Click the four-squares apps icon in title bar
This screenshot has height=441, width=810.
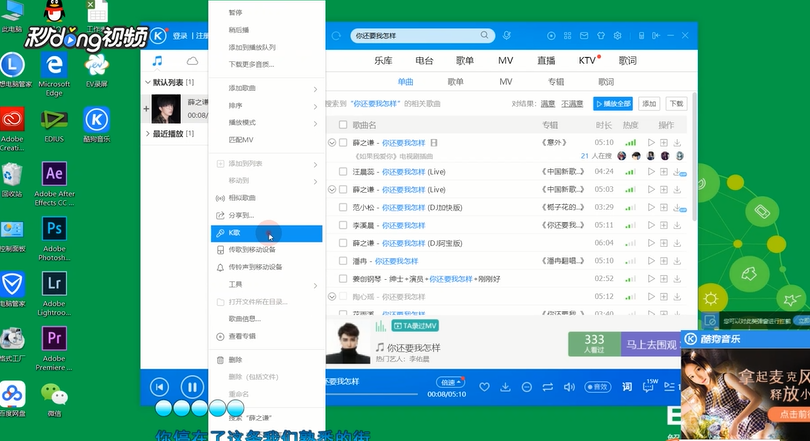(567, 36)
